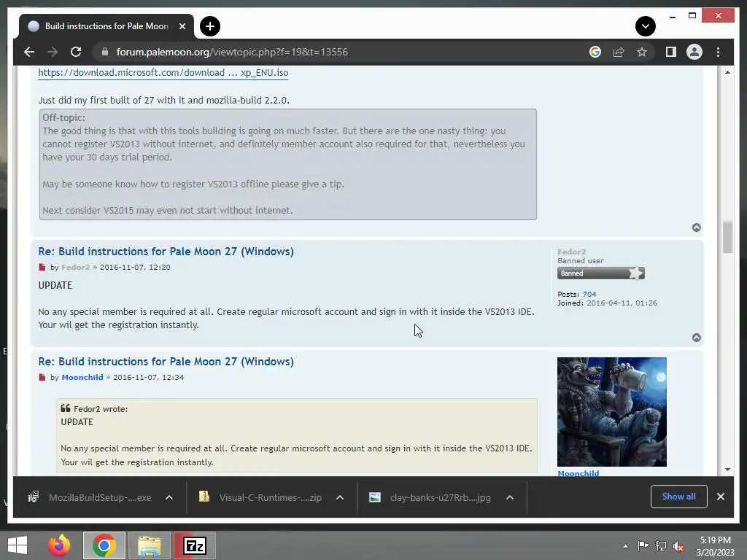Viewport: 747px width, 560px height.
Task: Open 7-Zip from the taskbar
Action: click(x=194, y=545)
